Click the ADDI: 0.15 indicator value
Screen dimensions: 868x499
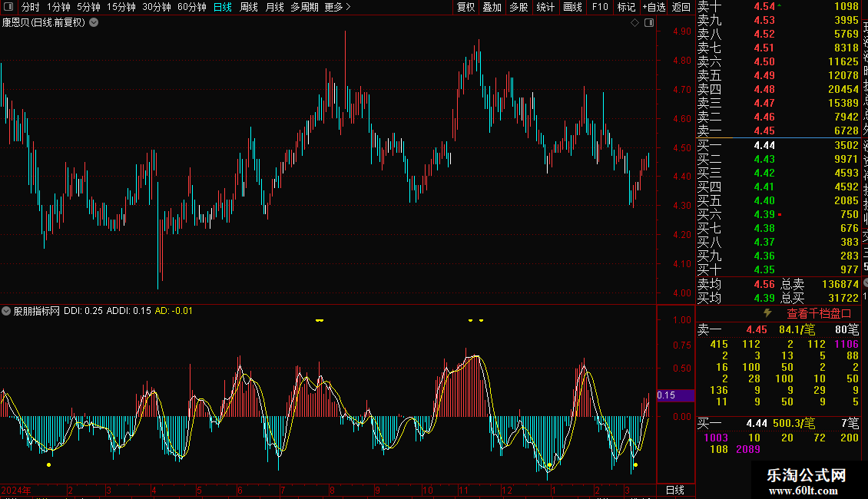pyautogui.click(x=128, y=311)
